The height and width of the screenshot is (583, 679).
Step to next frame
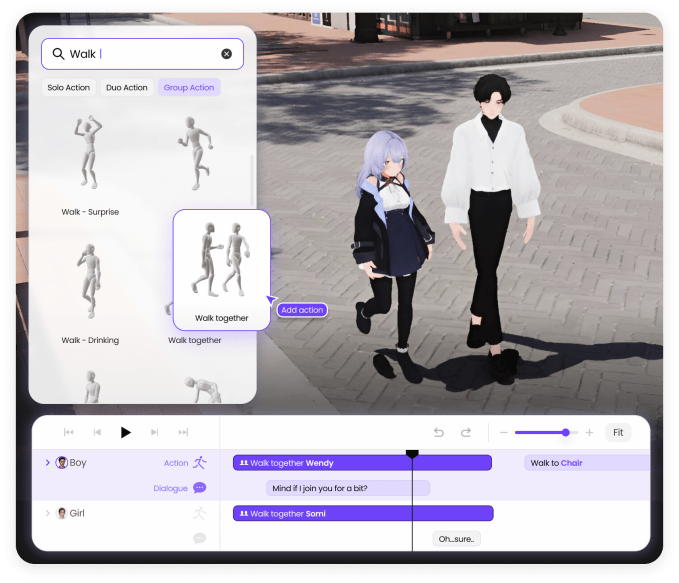point(155,432)
